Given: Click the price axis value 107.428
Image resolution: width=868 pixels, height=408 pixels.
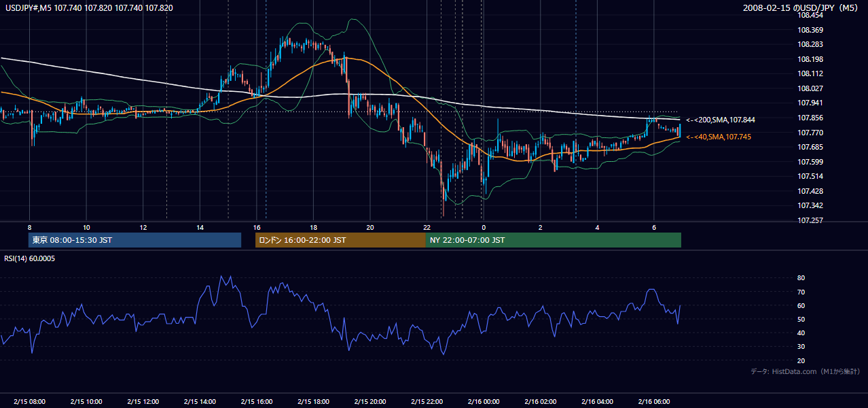Looking at the screenshot, I should tap(811, 191).
